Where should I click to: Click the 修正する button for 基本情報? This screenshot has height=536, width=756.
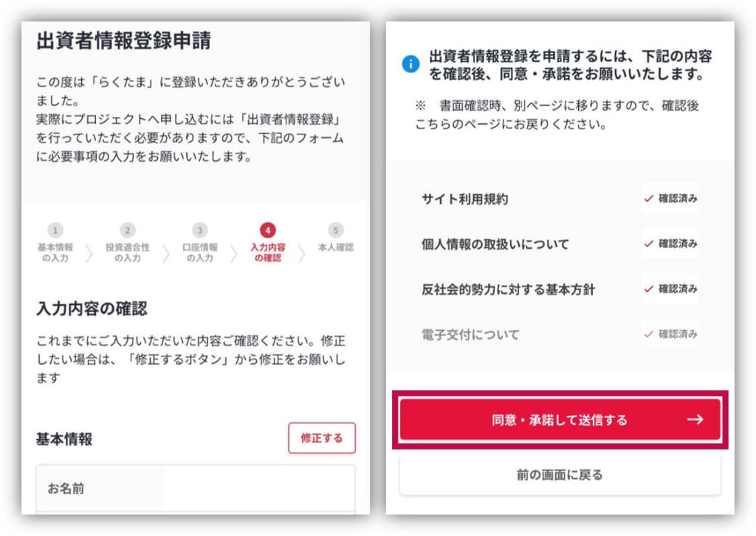click(x=322, y=438)
